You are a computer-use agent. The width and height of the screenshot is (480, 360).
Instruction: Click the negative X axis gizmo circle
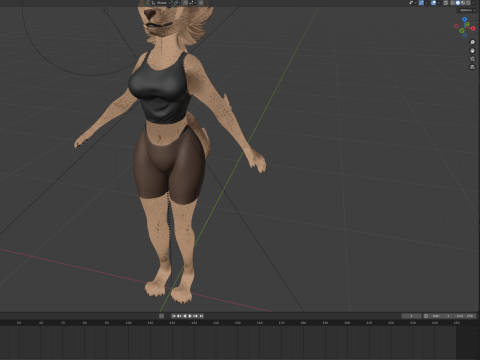[456, 26]
